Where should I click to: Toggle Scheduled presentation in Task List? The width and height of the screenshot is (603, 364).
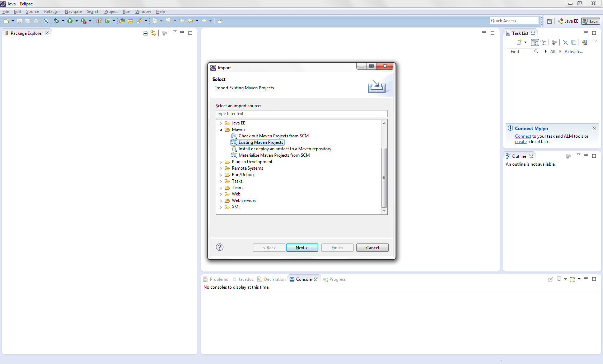click(543, 42)
